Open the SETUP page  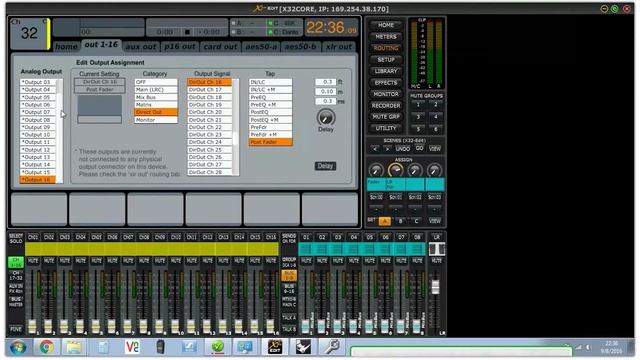[x=386, y=60]
